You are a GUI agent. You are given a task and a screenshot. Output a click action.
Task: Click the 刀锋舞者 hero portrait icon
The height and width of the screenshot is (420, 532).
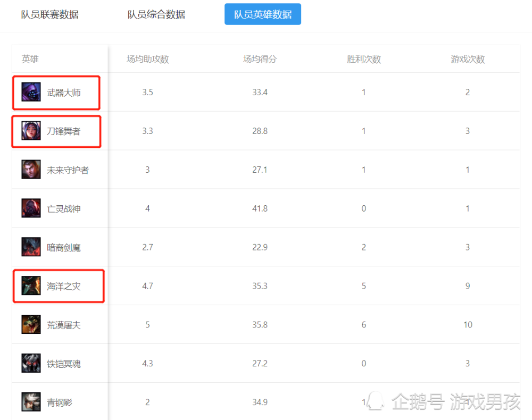pos(31,131)
